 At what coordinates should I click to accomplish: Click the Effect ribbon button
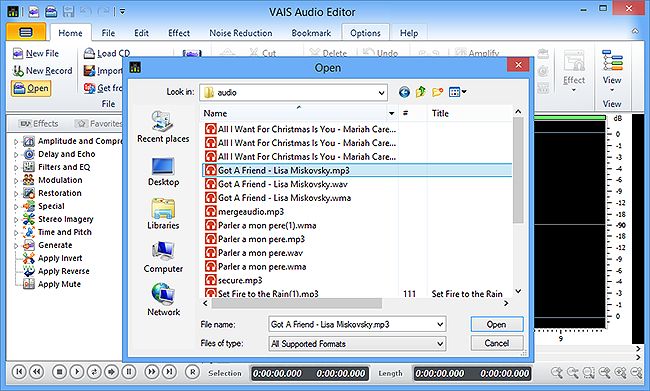(x=574, y=71)
